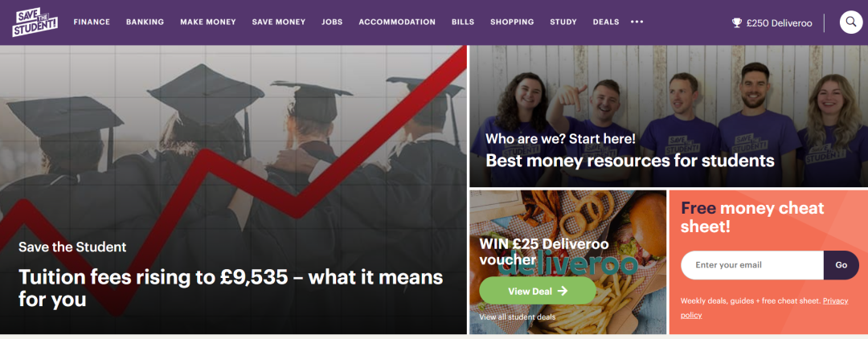The width and height of the screenshot is (868, 339).
Task: Open the Study menu item
Action: tap(563, 22)
